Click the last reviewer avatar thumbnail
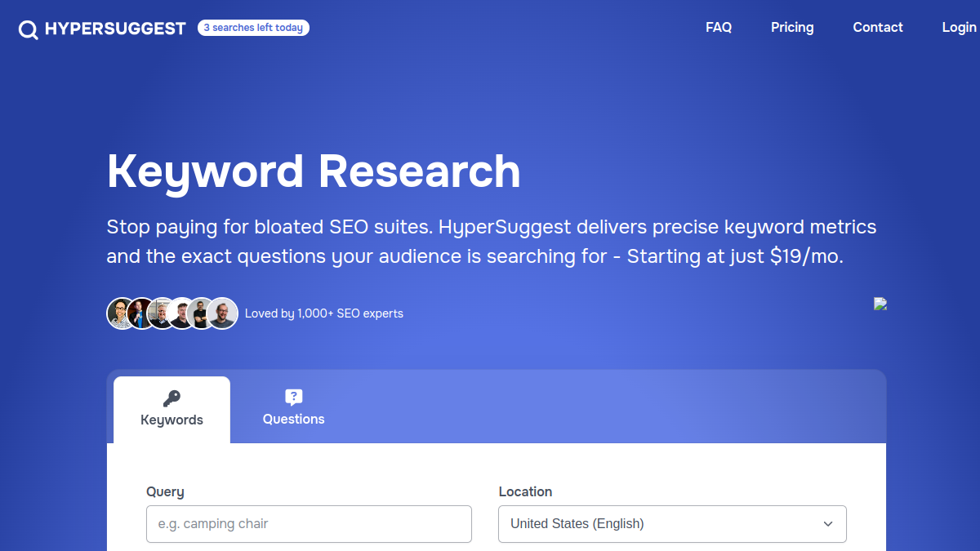 point(222,313)
